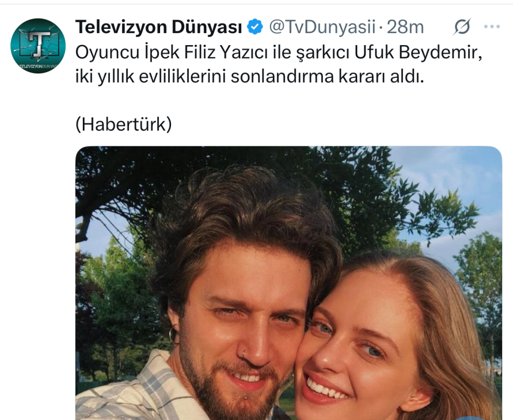
Task: Open the Grok explain-this-post icon
Action: coord(462,27)
